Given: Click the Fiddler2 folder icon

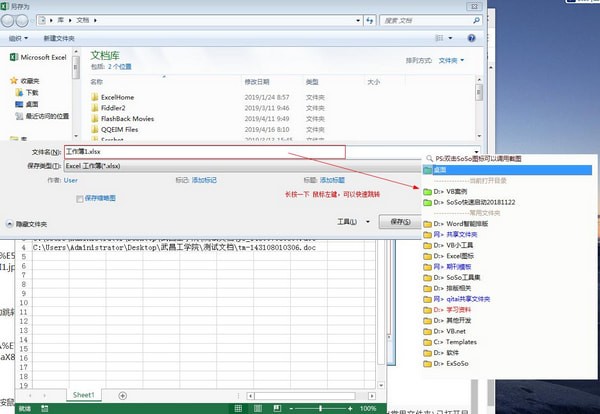Looking at the screenshot, I should pyautogui.click(x=95, y=108).
